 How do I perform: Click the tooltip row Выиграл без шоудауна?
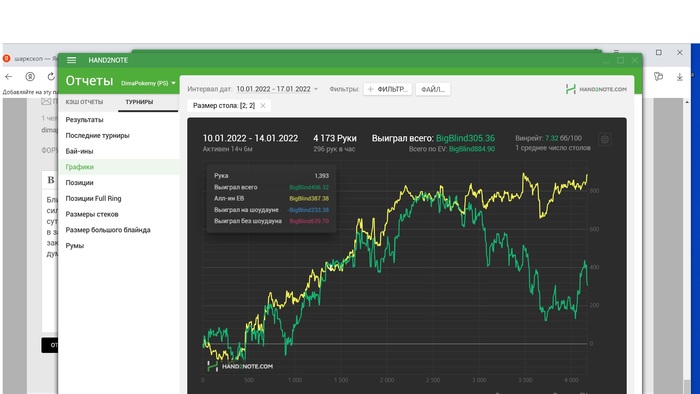[271, 221]
